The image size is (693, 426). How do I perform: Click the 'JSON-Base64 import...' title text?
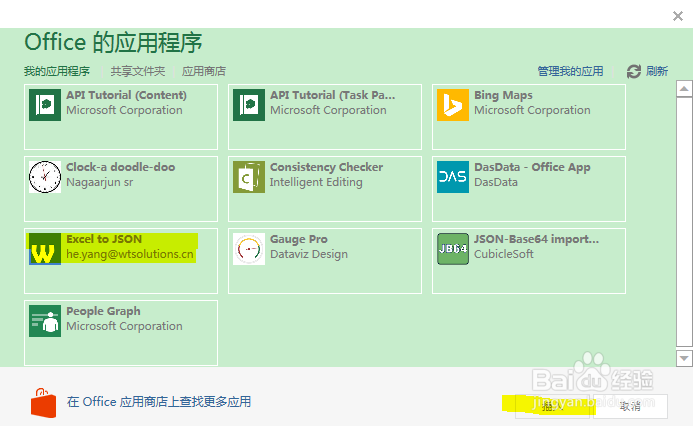point(537,239)
